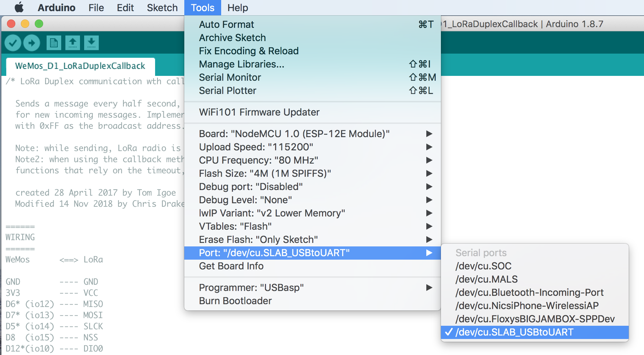This screenshot has height=355, width=644.
Task: Click the 'D8 (io15) ---- NSS' line
Action: tap(52, 337)
